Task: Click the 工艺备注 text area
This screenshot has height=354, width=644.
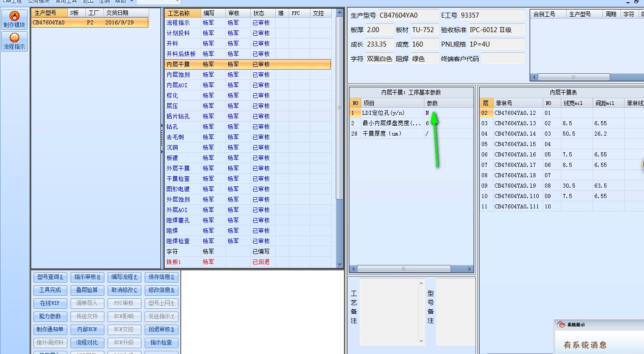Action: (x=389, y=312)
